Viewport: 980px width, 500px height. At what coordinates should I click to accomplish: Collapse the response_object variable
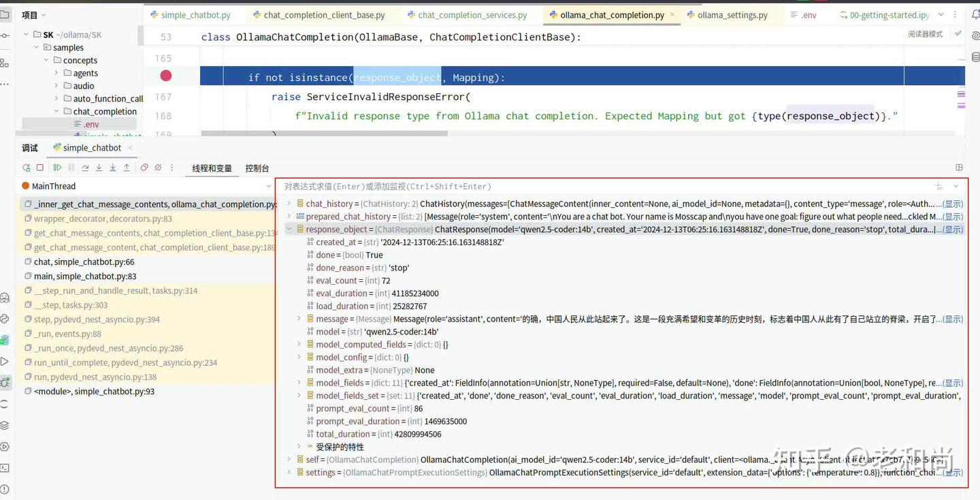coord(289,230)
